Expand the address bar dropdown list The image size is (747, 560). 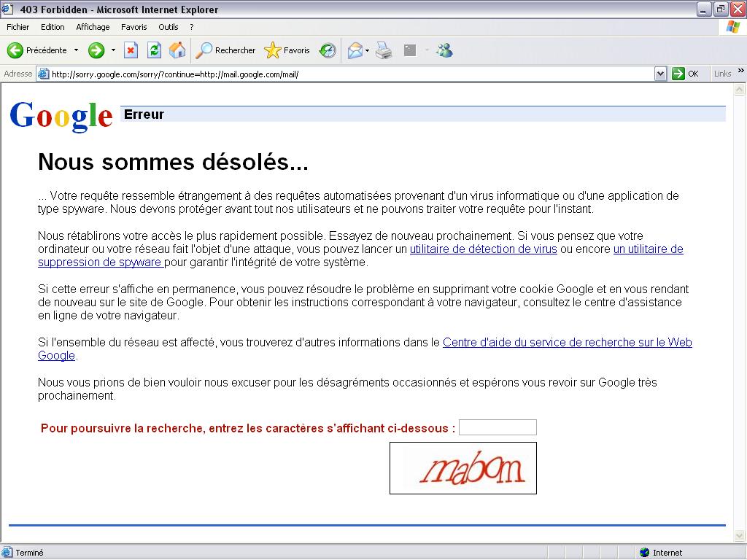click(660, 74)
